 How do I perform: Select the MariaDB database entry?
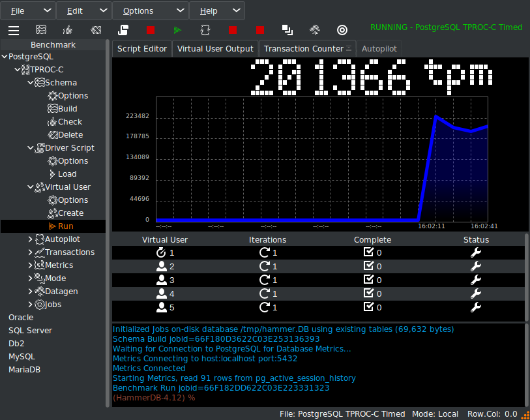[24, 370]
